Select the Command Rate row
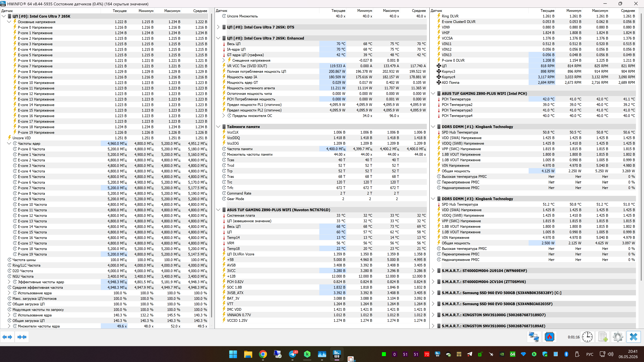 coord(321,193)
